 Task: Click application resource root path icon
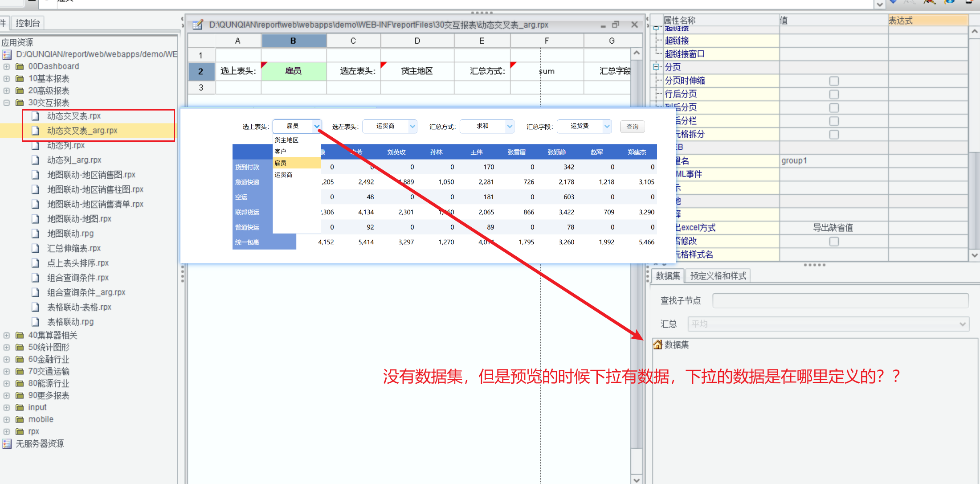[7, 54]
